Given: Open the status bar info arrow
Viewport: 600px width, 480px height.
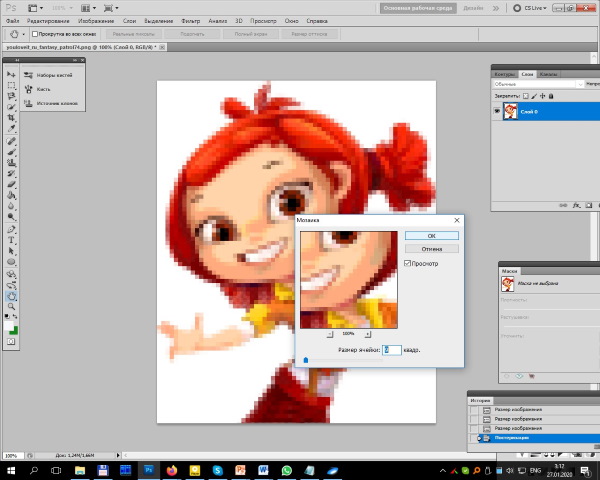Looking at the screenshot, I should coord(118,455).
